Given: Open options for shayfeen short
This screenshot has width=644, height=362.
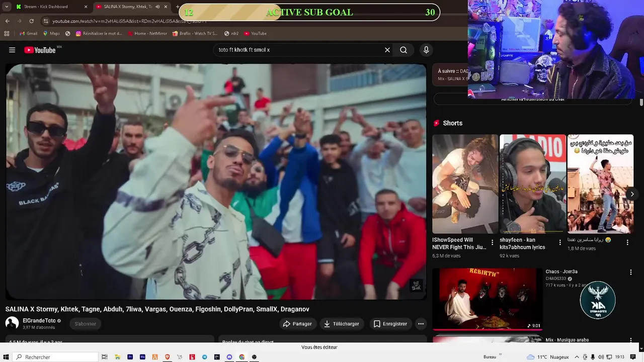Looking at the screenshot, I should coord(560,242).
